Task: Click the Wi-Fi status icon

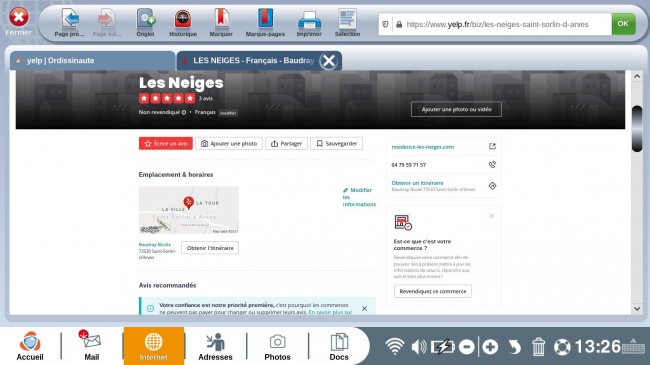Action: tap(395, 346)
